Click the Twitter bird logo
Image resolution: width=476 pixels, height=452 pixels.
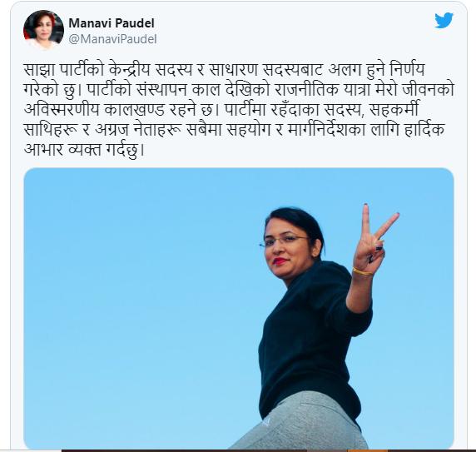pyautogui.click(x=444, y=20)
